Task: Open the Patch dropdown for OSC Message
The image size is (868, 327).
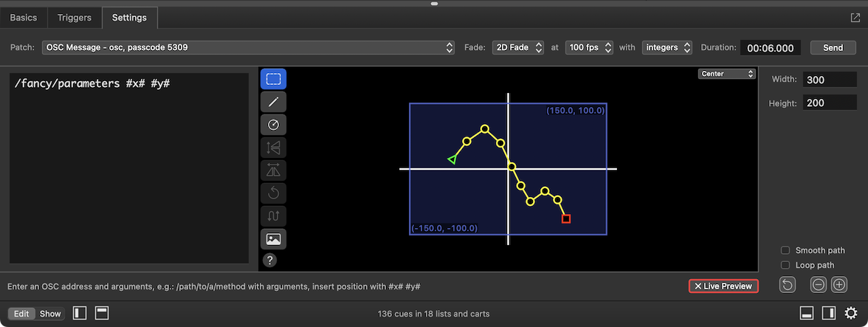Action: click(248, 47)
